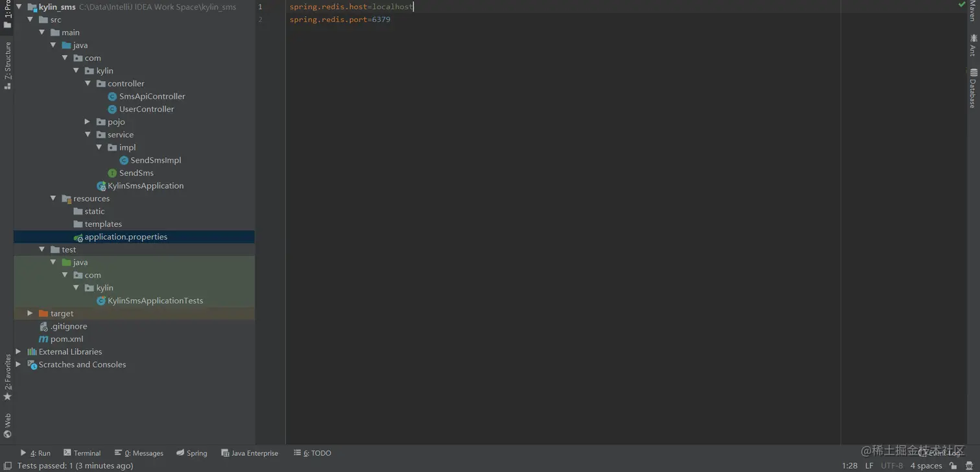Click the green inspection checkmark
Screen dimensions: 980x472
962,5
